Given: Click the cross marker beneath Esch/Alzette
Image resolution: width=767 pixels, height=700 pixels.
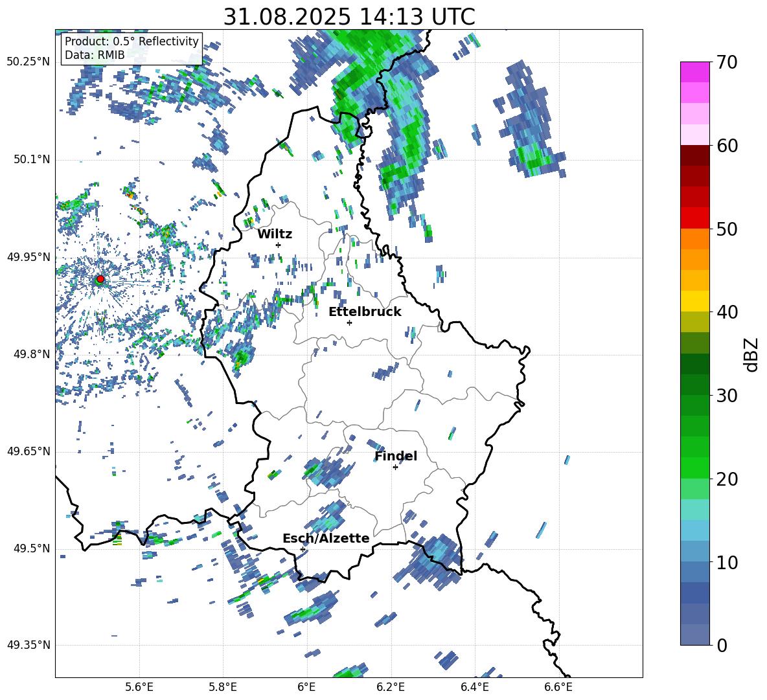Looking at the screenshot, I should (x=303, y=549).
